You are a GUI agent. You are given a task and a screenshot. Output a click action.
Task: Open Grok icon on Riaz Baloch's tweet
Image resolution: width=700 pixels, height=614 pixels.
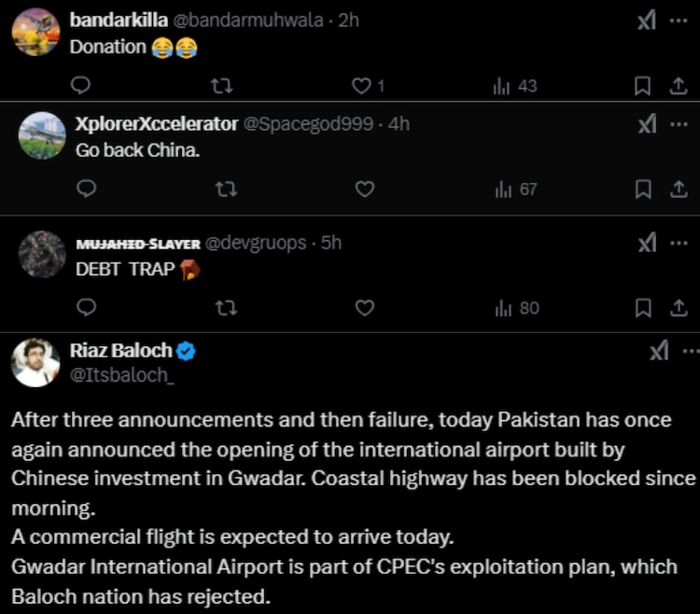658,352
